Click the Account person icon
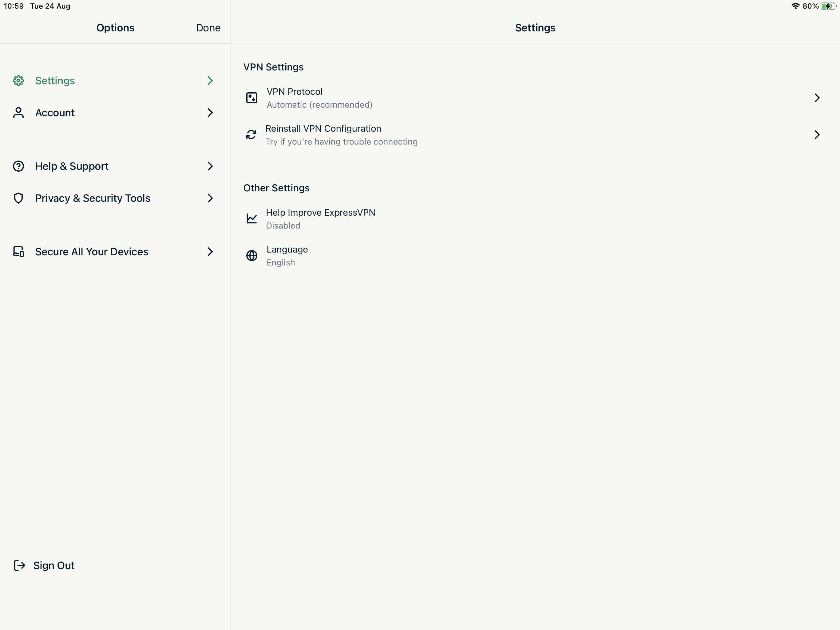The width and height of the screenshot is (840, 630). pyautogui.click(x=19, y=113)
